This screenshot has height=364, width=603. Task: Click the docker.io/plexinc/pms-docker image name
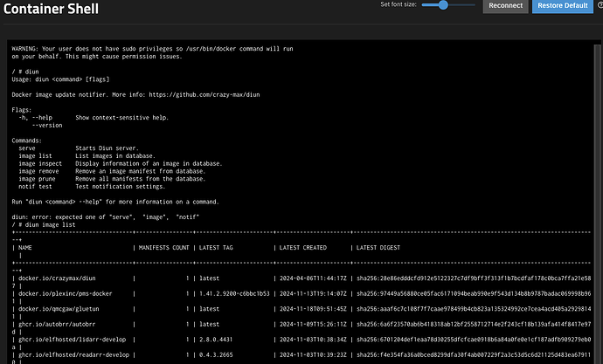[66, 294]
